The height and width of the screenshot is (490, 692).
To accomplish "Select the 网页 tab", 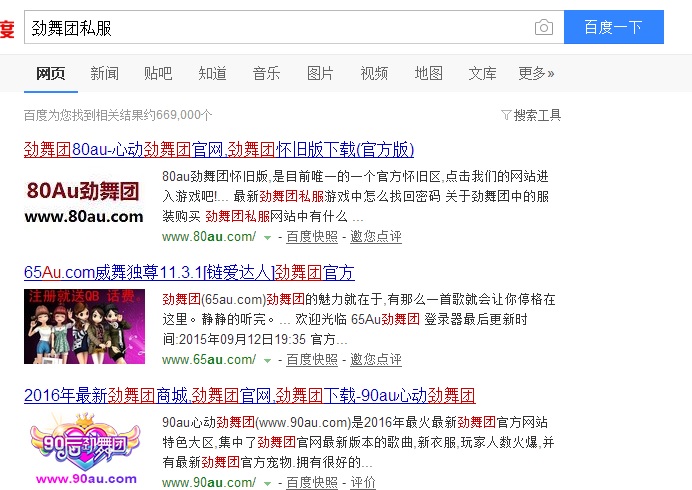I will 51,73.
